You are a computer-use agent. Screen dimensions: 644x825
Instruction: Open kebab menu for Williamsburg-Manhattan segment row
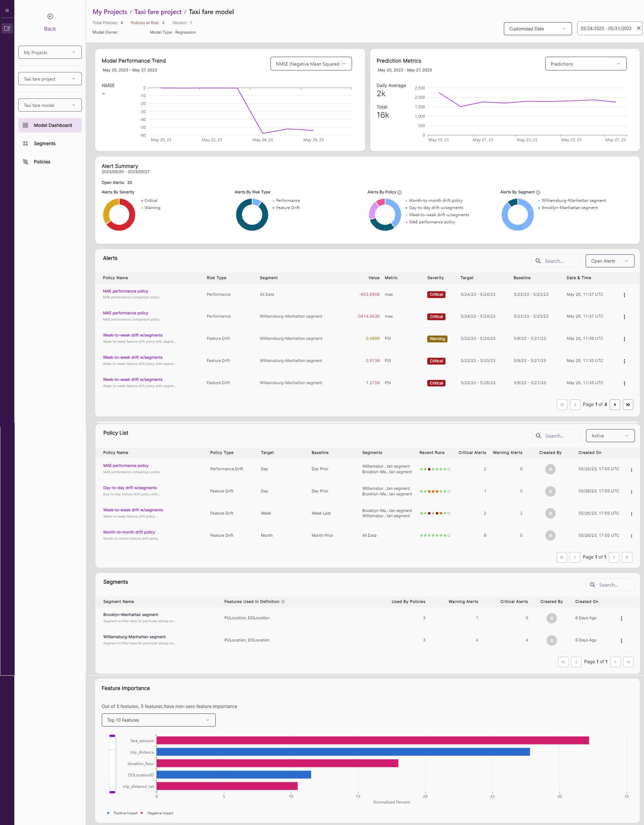(x=622, y=641)
